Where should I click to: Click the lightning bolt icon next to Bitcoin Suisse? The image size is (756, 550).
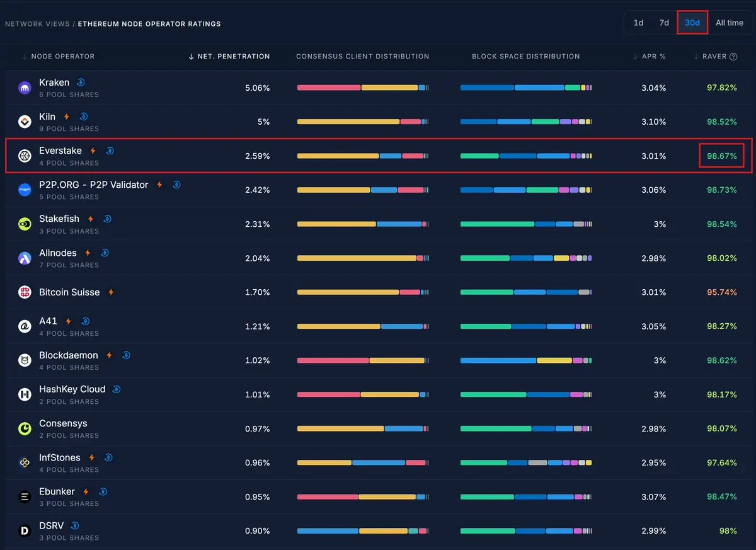[x=111, y=292]
